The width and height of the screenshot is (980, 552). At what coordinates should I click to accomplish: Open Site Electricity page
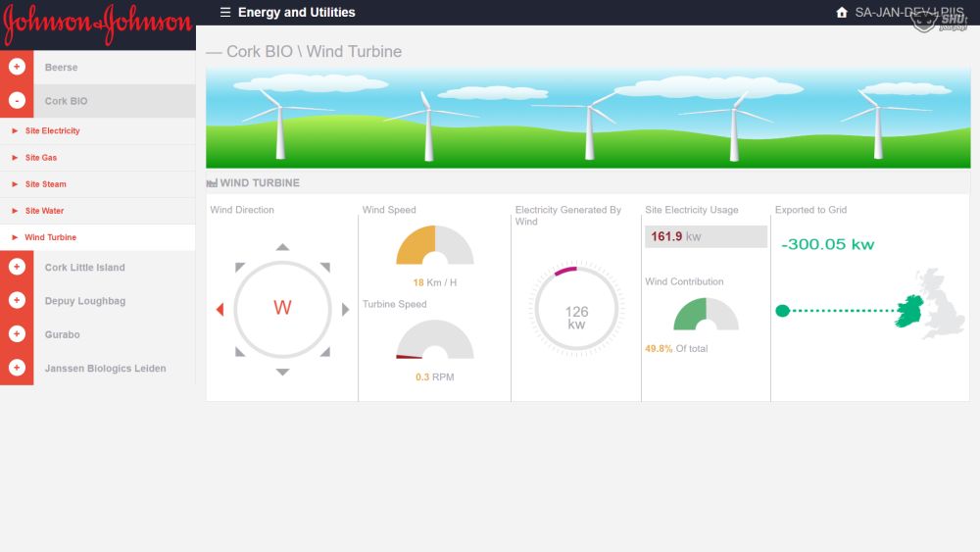tap(53, 130)
